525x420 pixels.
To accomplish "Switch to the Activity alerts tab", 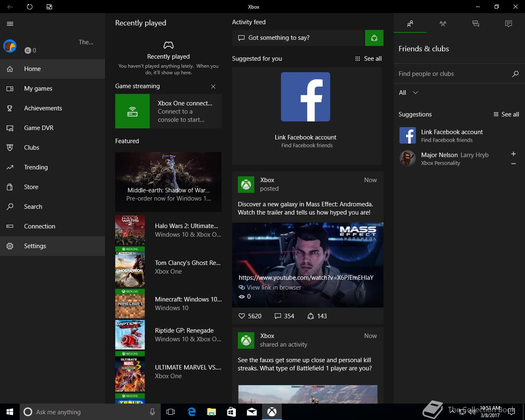I will 509,24.
